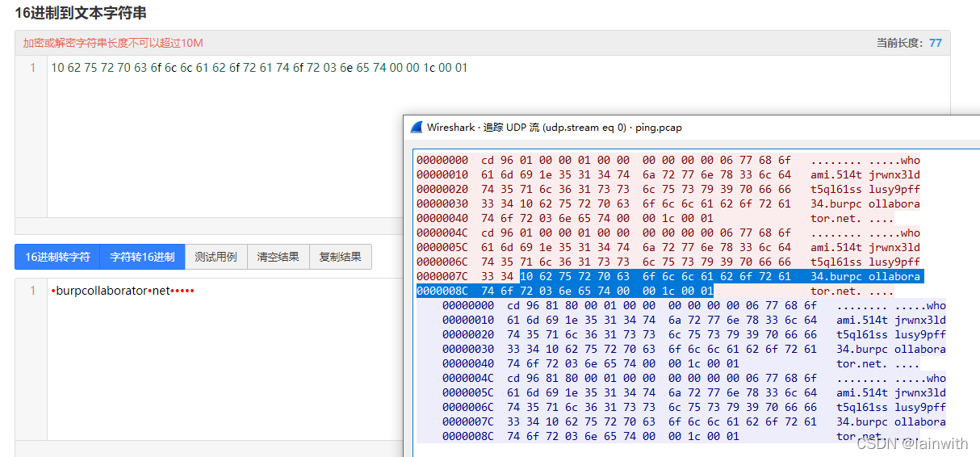Select the hex string starting 10 62 75 72
The width and height of the screenshot is (980, 457).
[x=259, y=68]
